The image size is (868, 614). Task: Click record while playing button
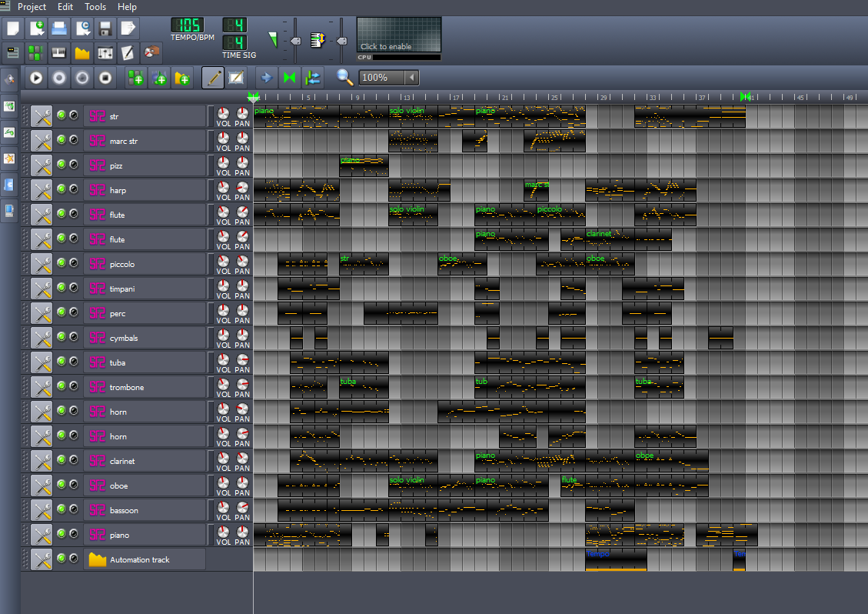(x=82, y=78)
